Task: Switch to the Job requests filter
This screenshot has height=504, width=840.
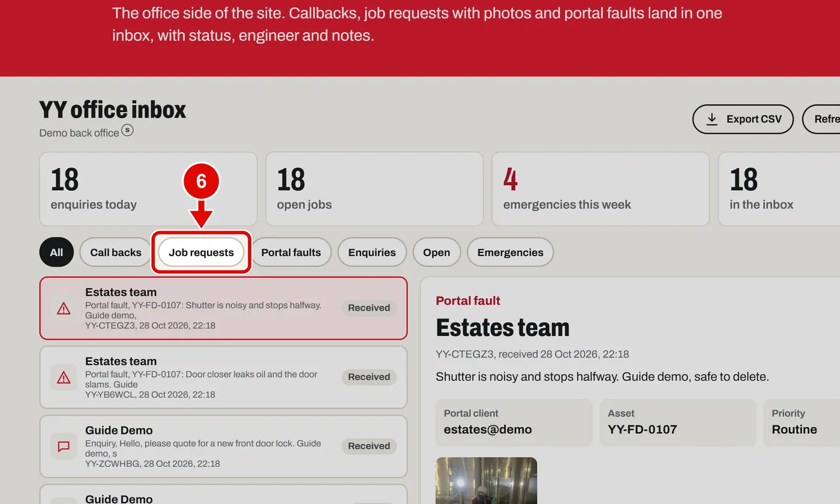Action: tap(201, 252)
